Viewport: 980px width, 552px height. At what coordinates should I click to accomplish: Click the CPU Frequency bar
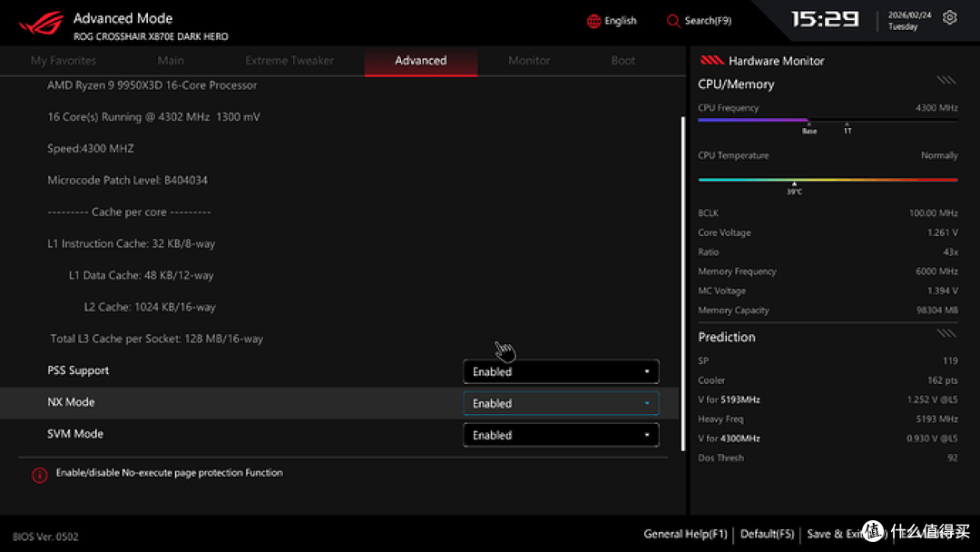(x=828, y=120)
